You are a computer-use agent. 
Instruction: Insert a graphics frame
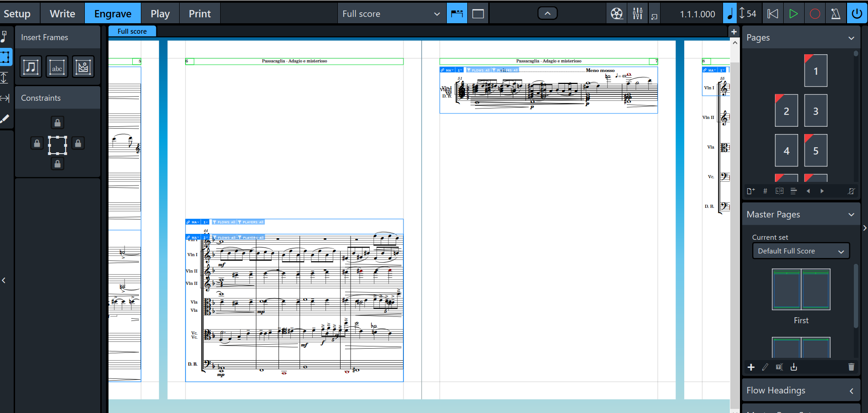[83, 67]
